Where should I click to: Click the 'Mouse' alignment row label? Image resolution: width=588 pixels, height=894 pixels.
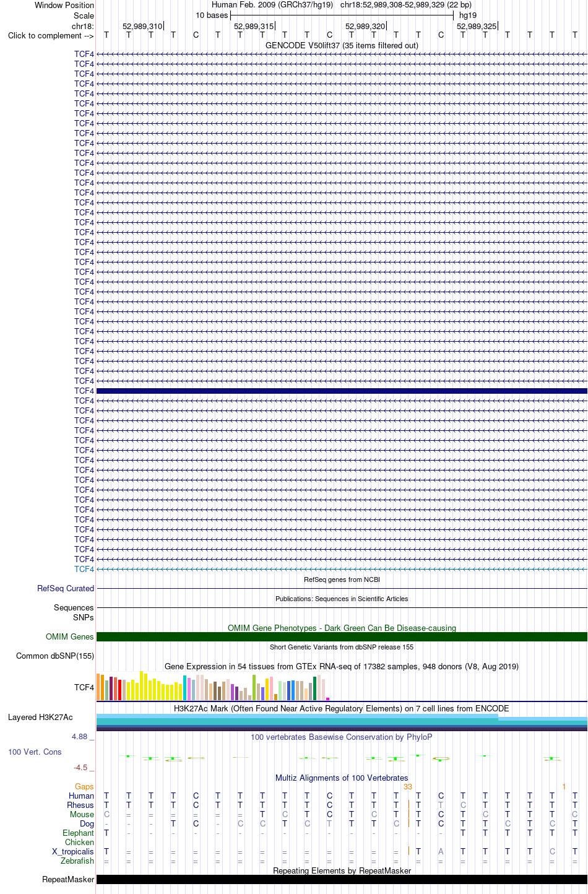[x=82, y=814]
